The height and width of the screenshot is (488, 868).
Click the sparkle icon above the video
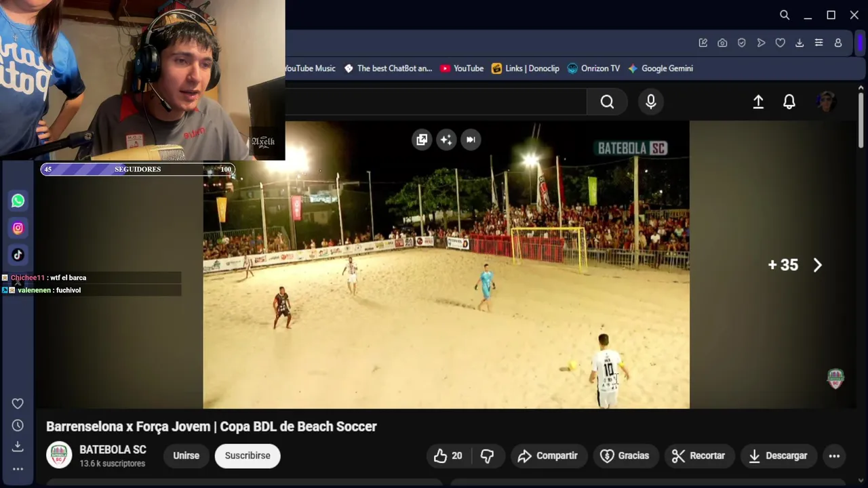(x=446, y=140)
